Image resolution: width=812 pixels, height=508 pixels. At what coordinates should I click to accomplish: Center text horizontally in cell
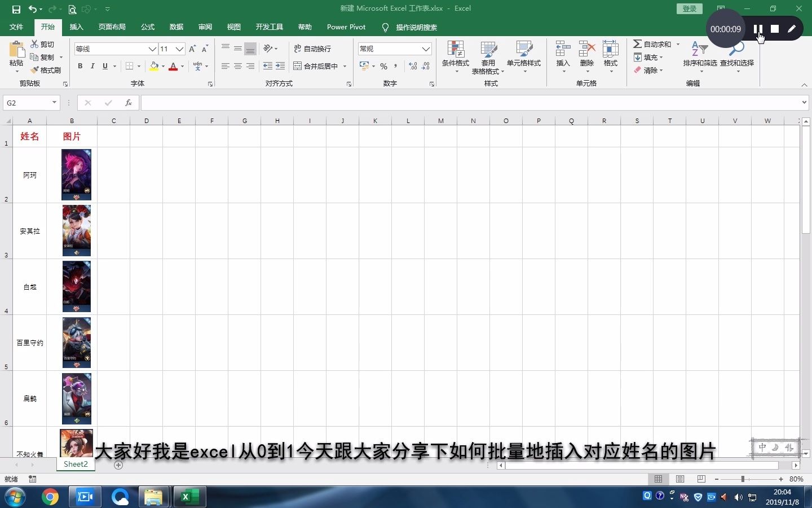(x=238, y=66)
